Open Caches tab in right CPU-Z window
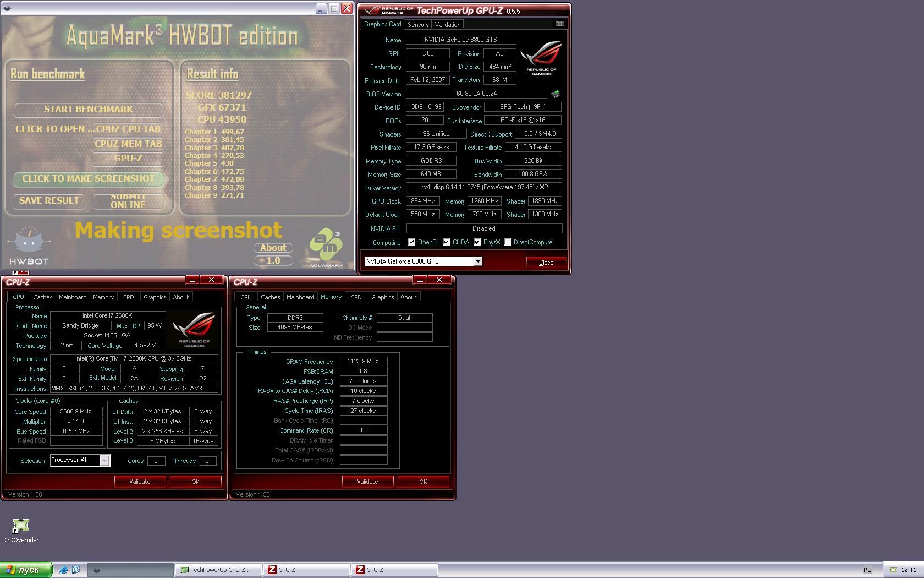This screenshot has height=578, width=924. 271,297
